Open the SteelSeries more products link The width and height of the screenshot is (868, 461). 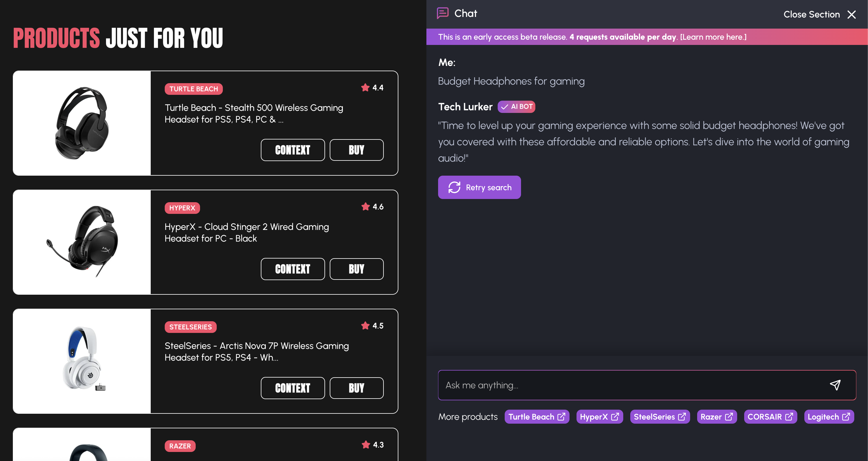click(x=659, y=417)
